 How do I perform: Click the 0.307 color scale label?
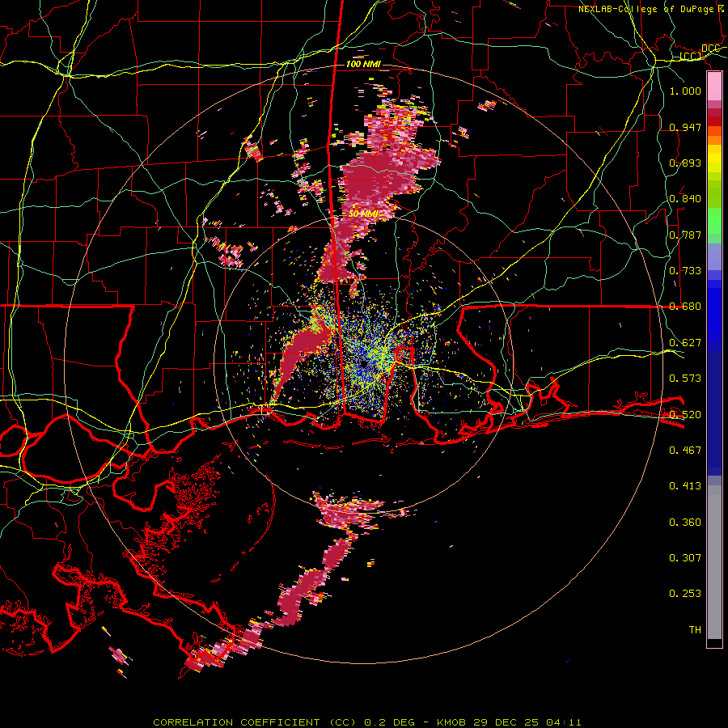coord(685,558)
